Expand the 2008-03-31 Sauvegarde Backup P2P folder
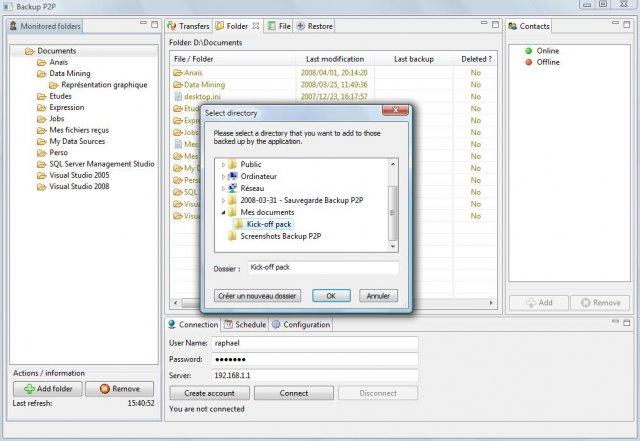The height and width of the screenshot is (441, 640). tap(223, 200)
